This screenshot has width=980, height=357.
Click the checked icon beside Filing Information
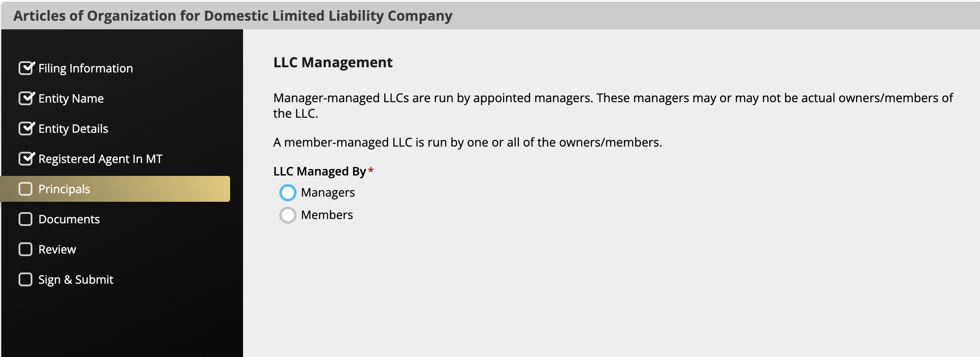point(26,68)
